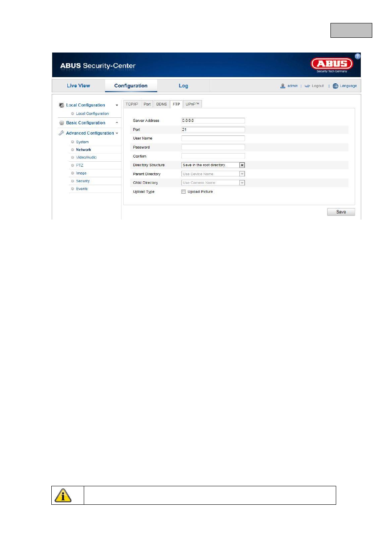This screenshot has height=554, width=392.
Task: Switch to the TCP/IP tab
Action: pos(132,104)
